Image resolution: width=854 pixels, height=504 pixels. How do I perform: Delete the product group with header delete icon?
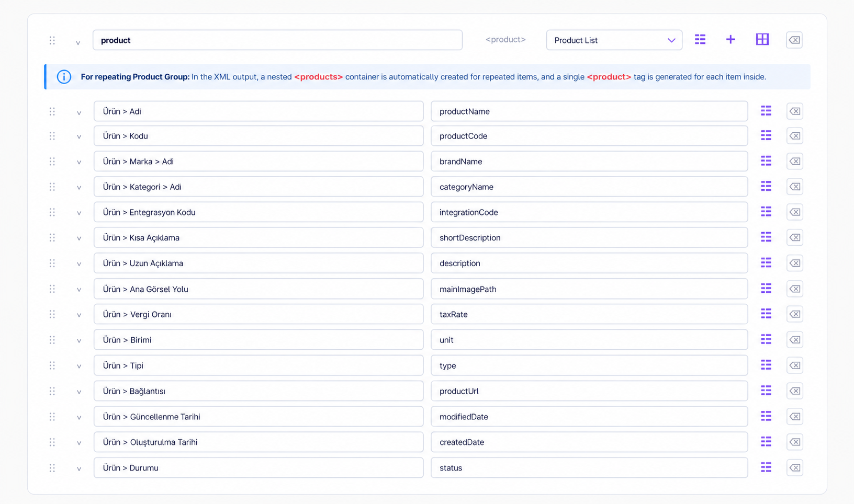click(x=794, y=40)
